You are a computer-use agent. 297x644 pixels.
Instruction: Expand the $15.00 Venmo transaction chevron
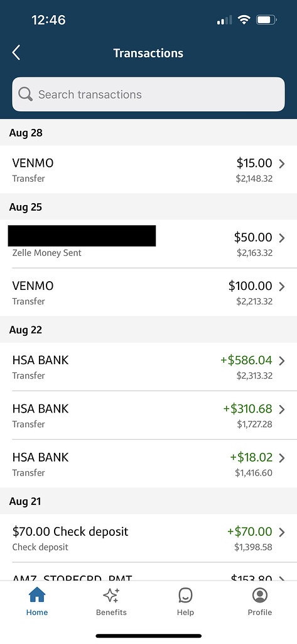point(282,164)
